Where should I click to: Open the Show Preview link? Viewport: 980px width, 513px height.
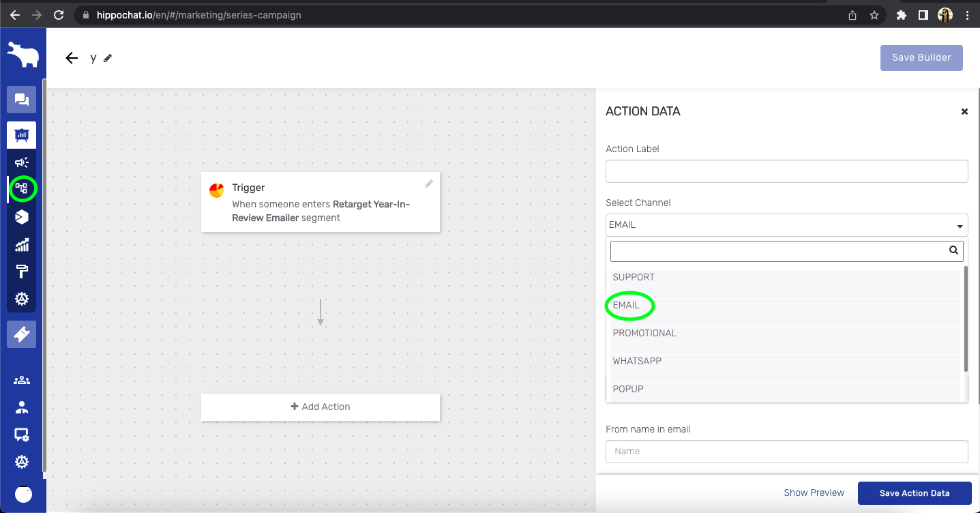point(814,493)
